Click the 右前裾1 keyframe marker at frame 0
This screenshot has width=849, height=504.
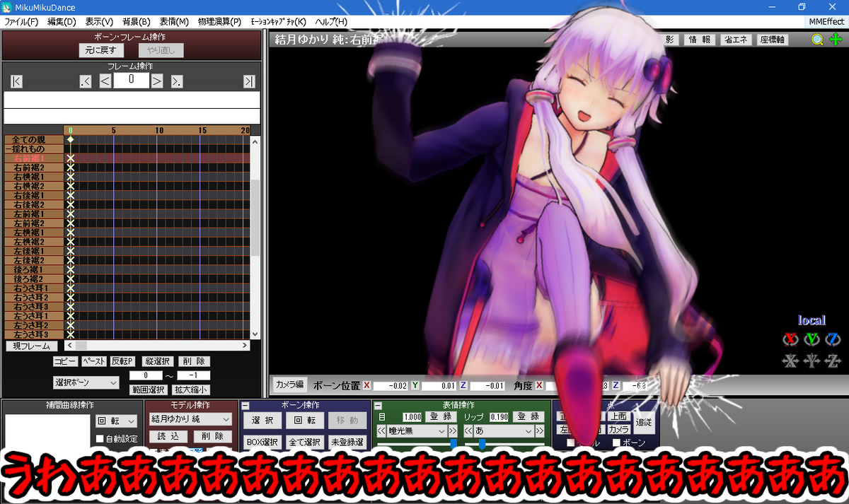coord(70,159)
